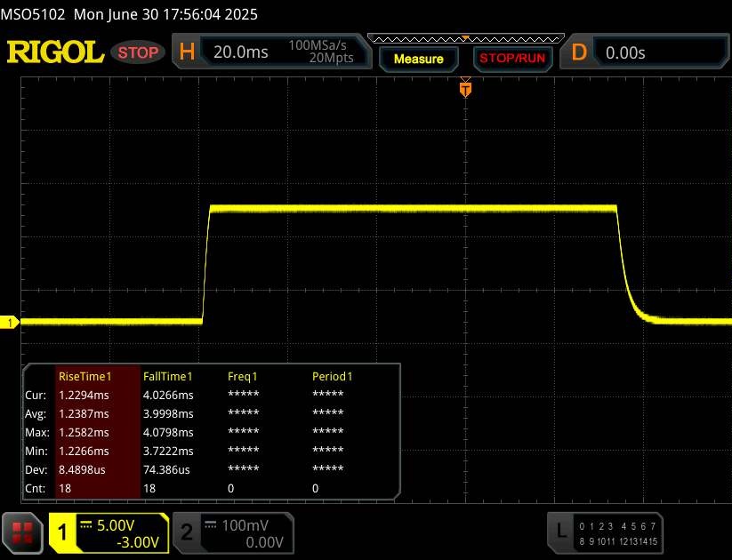Click the orange H horizontal label

(x=187, y=52)
